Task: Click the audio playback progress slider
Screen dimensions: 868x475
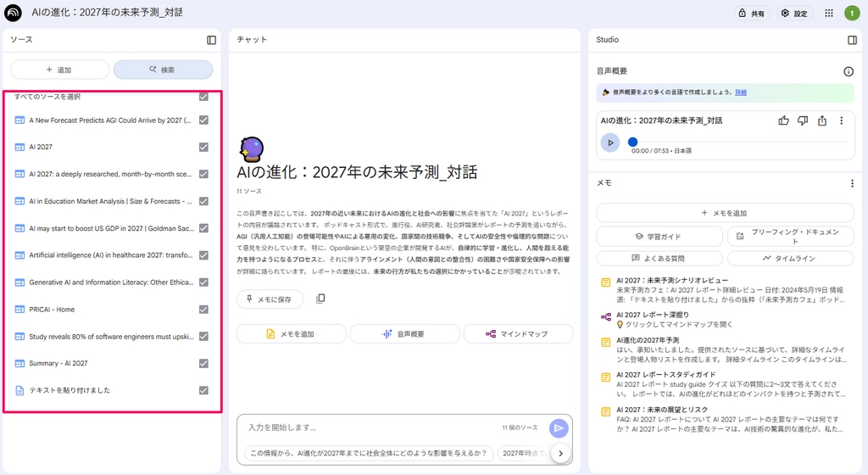Action: coord(737,142)
